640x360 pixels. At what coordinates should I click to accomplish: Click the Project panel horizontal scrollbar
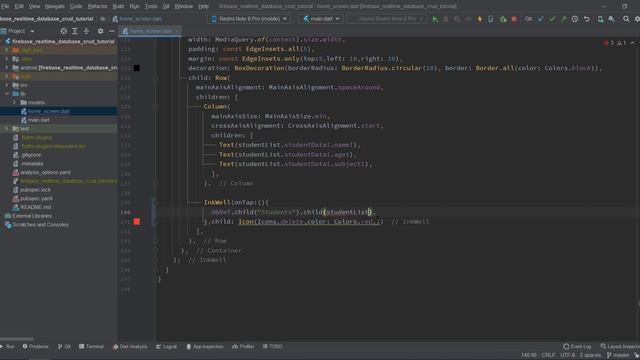tap(17, 339)
